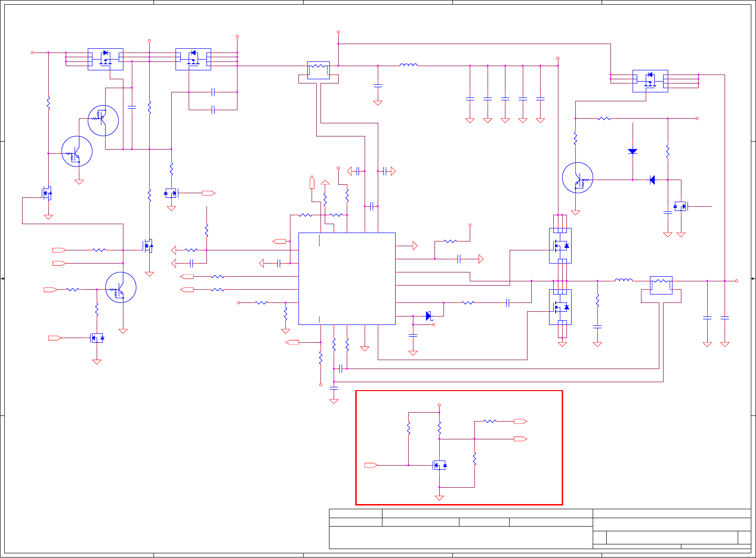This screenshot has width=756, height=558.
Task: Click the MOSFET inside the red highlighted box
Action: pos(440,465)
